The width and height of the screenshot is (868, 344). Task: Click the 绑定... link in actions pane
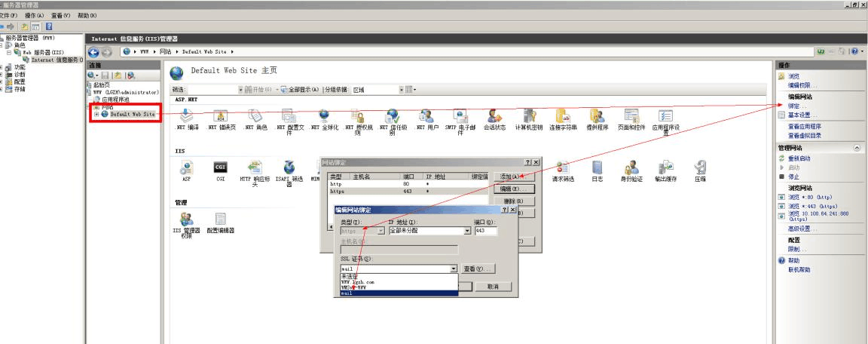(x=793, y=106)
